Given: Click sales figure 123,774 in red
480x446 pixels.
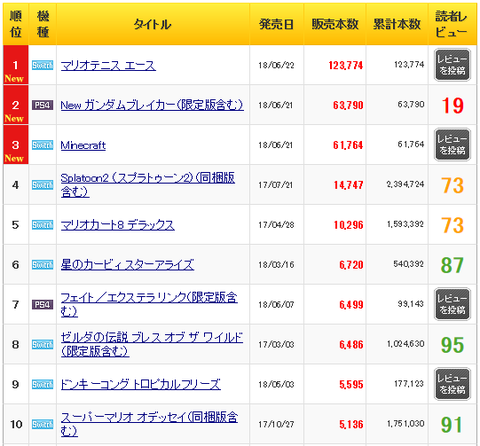Looking at the screenshot, I should [x=346, y=65].
